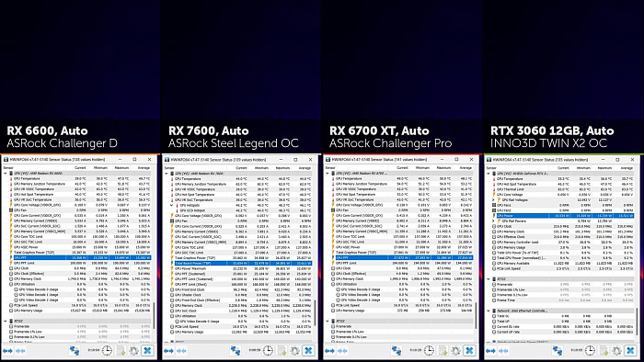
Task: Open remote network icon in RX 6600 window
Action: click(75, 351)
